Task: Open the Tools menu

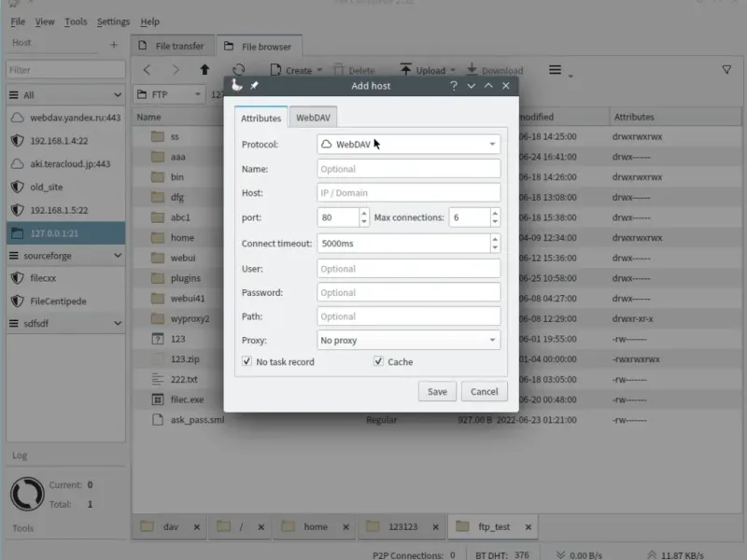Action: pos(76,21)
